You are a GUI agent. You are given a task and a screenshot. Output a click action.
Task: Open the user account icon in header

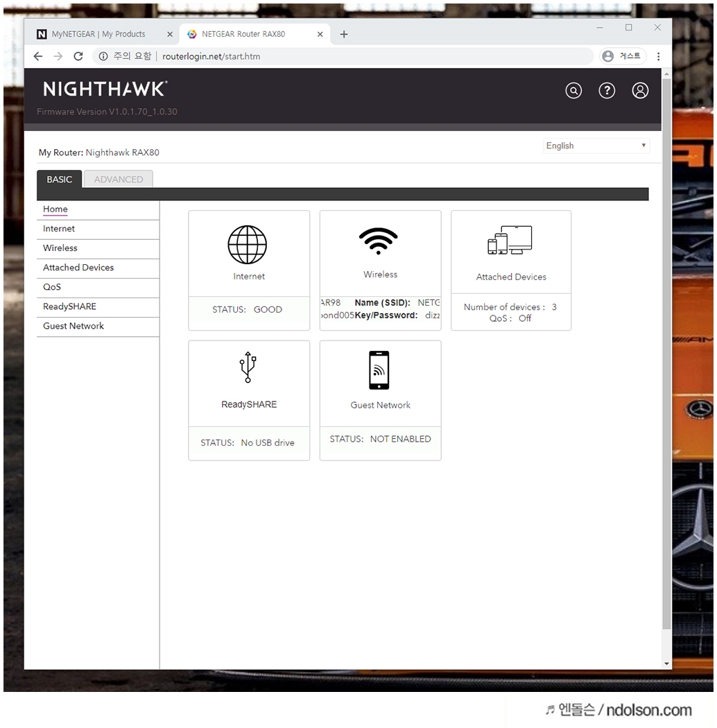click(x=641, y=91)
